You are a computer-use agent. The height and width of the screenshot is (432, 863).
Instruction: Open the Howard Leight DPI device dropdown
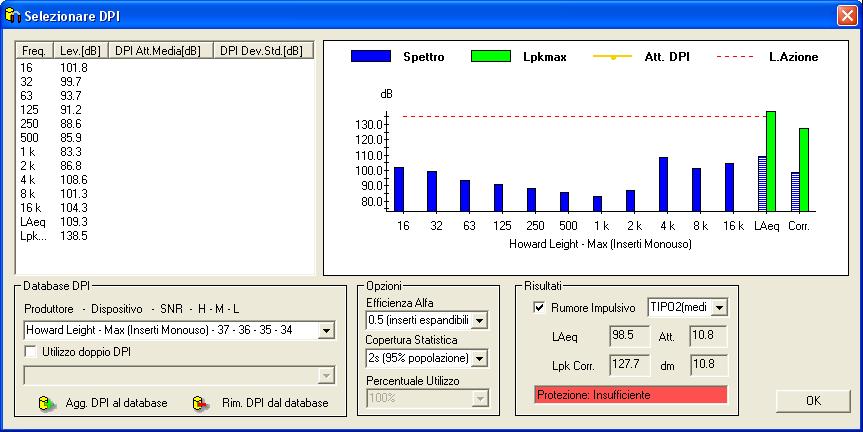pos(326,330)
